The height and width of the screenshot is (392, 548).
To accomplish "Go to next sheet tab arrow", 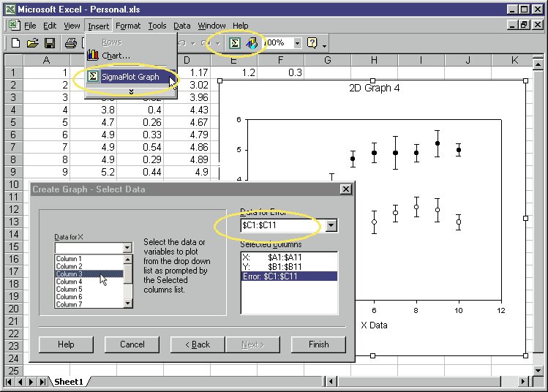I will (x=31, y=382).
